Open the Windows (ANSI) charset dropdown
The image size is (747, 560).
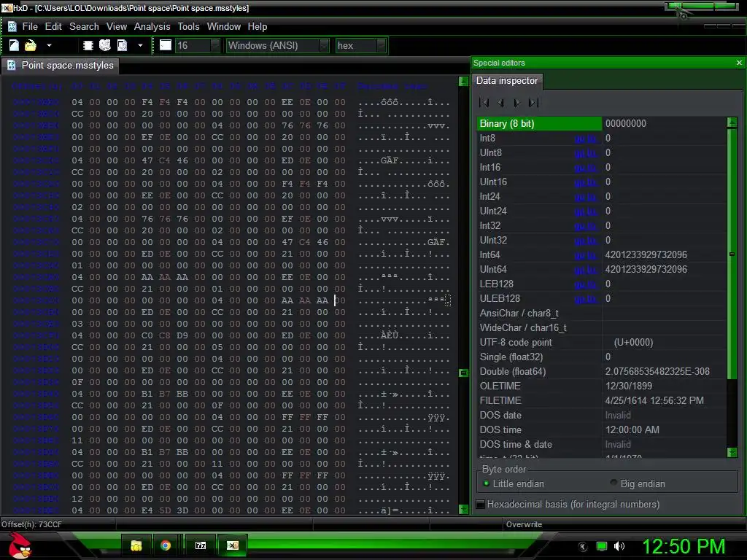click(x=325, y=45)
